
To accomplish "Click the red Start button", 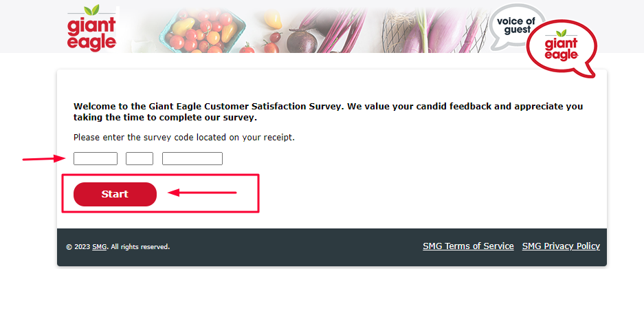I will 115,194.
